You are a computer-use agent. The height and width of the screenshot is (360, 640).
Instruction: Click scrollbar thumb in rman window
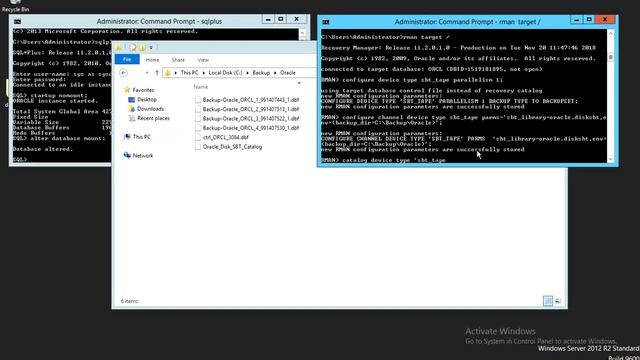pos(611,57)
